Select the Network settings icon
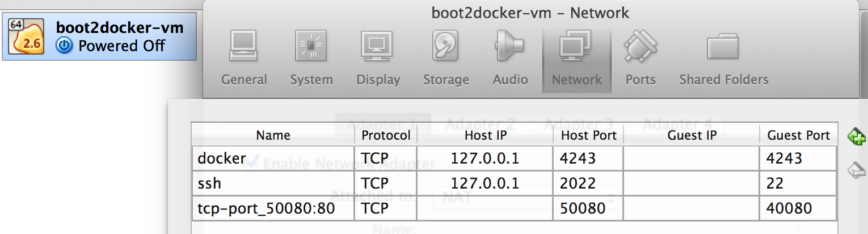The width and height of the screenshot is (868, 234). [577, 58]
